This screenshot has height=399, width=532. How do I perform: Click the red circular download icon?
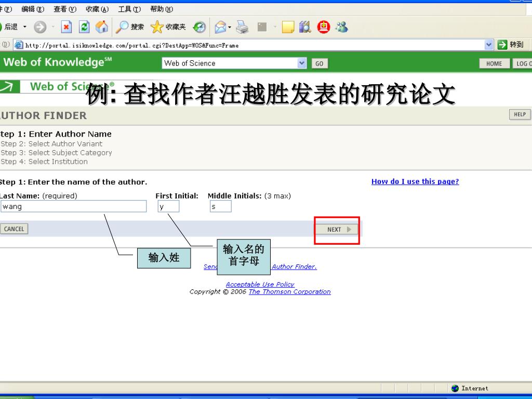pos(323,27)
